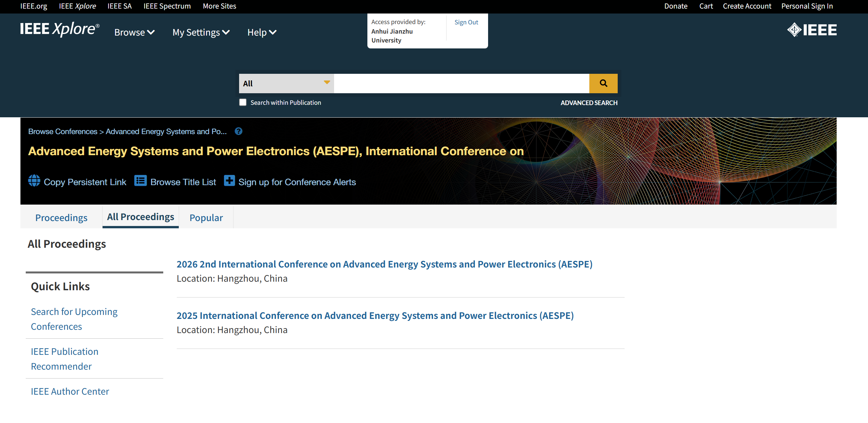Expand the Browse menu
This screenshot has width=868, height=423.
[135, 32]
